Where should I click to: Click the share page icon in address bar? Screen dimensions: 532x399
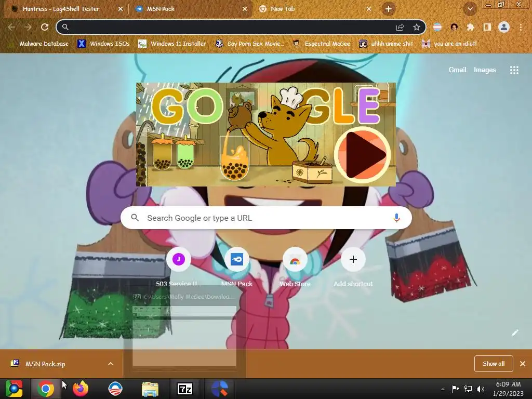point(400,27)
